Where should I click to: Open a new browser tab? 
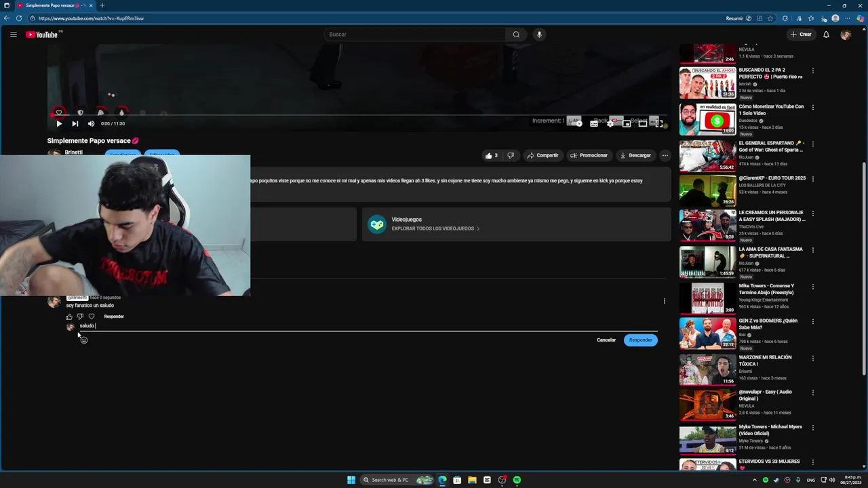tap(102, 5)
